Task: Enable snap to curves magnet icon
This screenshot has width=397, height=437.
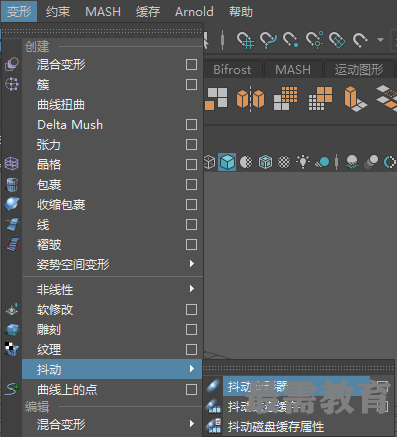Action: tap(268, 40)
